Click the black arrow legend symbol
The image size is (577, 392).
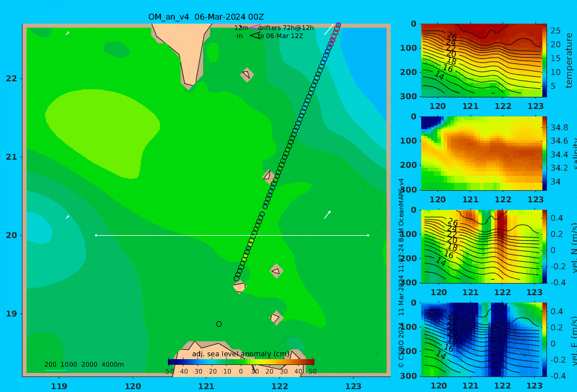pyautogui.click(x=254, y=36)
